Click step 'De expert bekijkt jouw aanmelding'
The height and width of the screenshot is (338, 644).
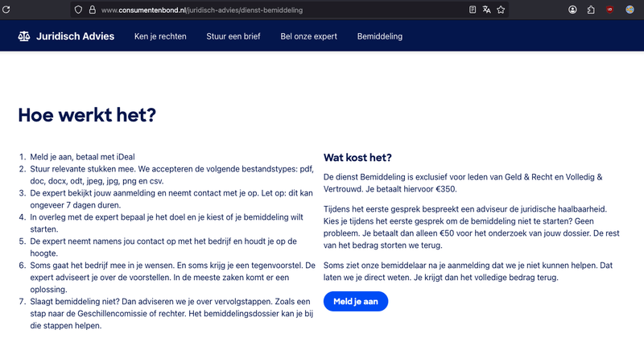pyautogui.click(x=171, y=200)
